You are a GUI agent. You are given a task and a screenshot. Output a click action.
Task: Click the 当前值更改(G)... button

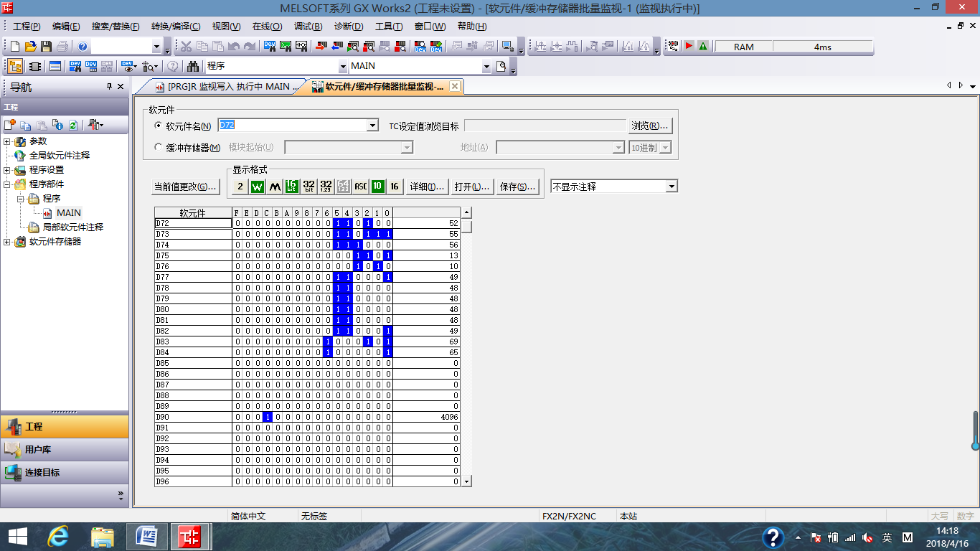[x=185, y=187]
